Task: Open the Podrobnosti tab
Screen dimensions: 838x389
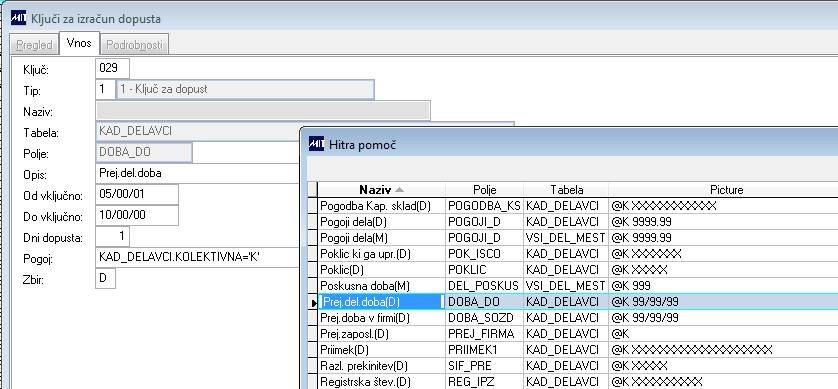Action: (134, 45)
